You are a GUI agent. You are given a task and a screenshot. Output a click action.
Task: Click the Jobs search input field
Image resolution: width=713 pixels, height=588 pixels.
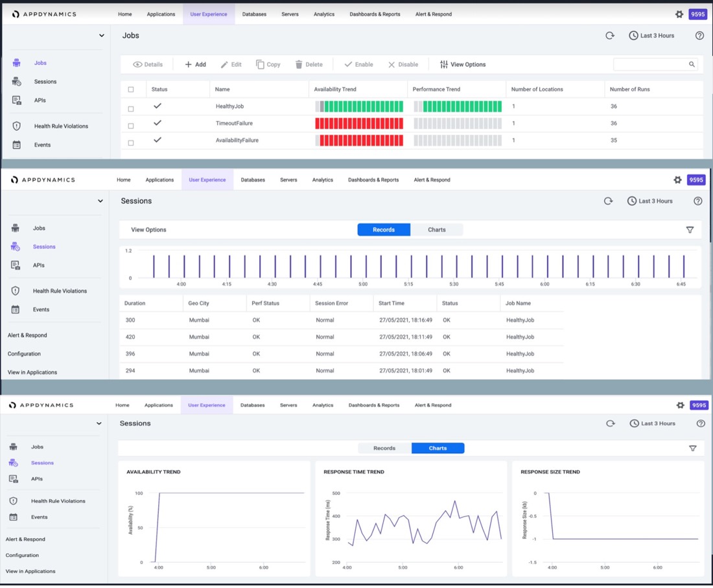click(x=655, y=65)
